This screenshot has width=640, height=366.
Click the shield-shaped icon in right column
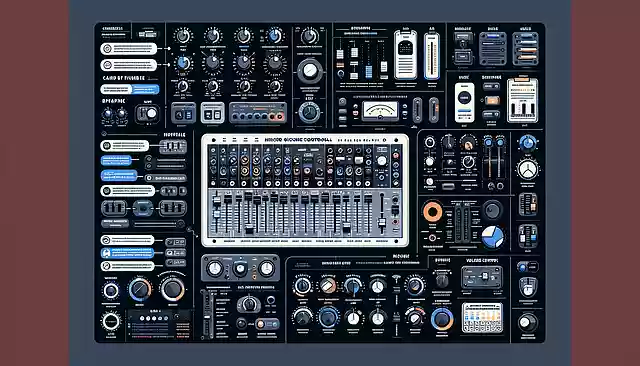(528, 287)
